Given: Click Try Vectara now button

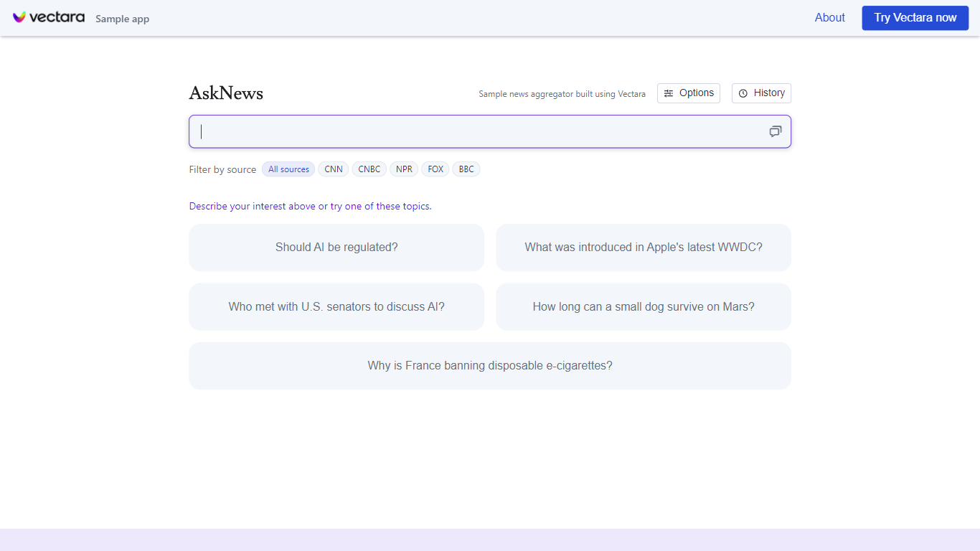Looking at the screenshot, I should (915, 18).
